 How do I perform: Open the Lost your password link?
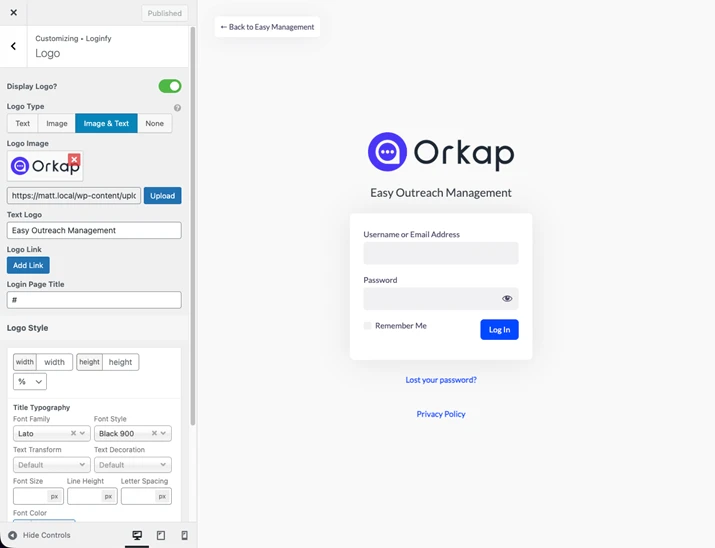441,380
